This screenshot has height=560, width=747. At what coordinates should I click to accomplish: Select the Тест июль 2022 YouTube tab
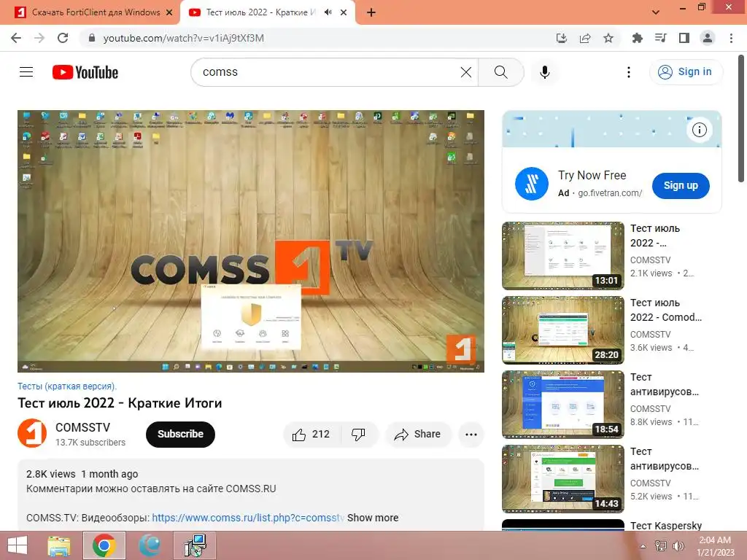[x=260, y=12]
